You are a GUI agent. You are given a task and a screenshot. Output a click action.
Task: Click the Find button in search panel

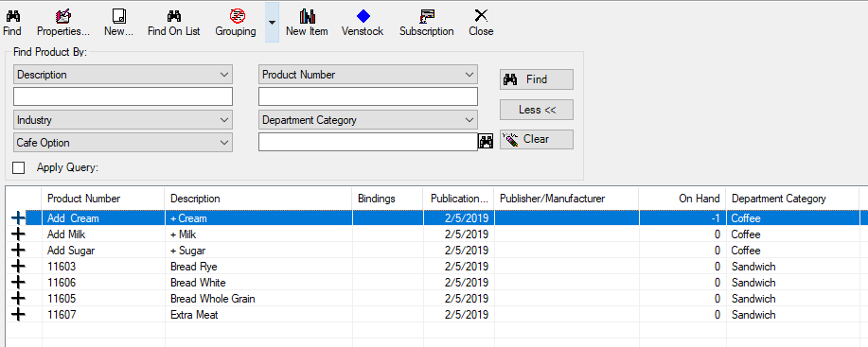(537, 79)
